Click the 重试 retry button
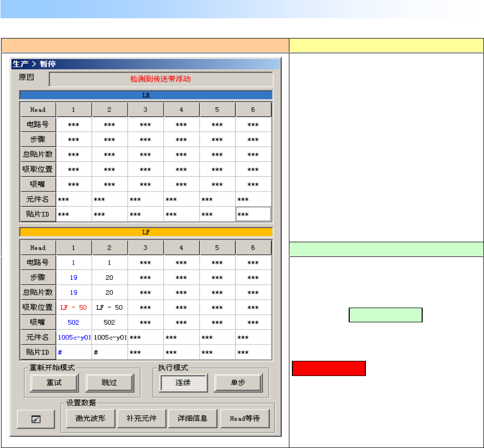This screenshot has height=448, width=484. pyautogui.click(x=54, y=383)
